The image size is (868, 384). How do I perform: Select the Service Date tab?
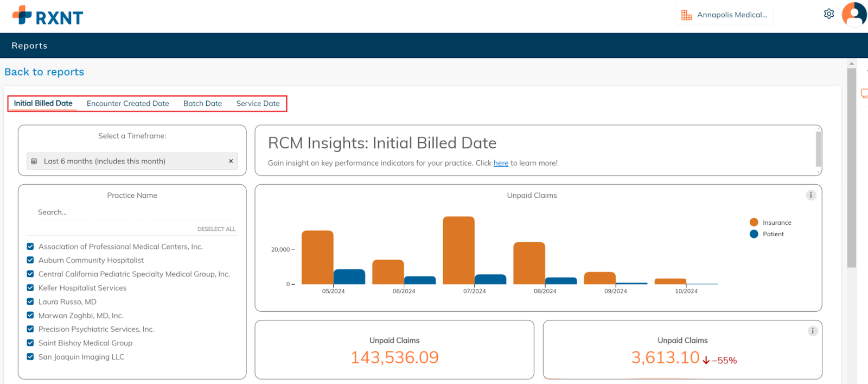[258, 104]
